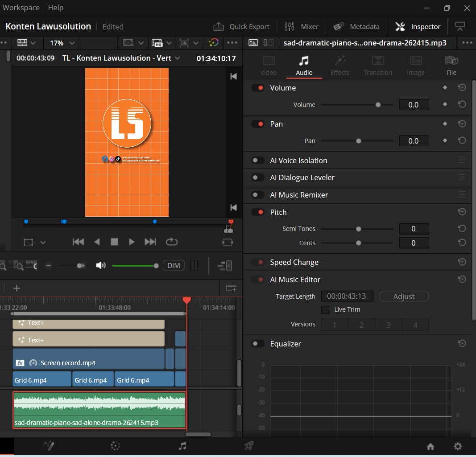Image resolution: width=476 pixels, height=457 pixels.
Task: Click the monitor volume green slider
Action: [135, 266]
